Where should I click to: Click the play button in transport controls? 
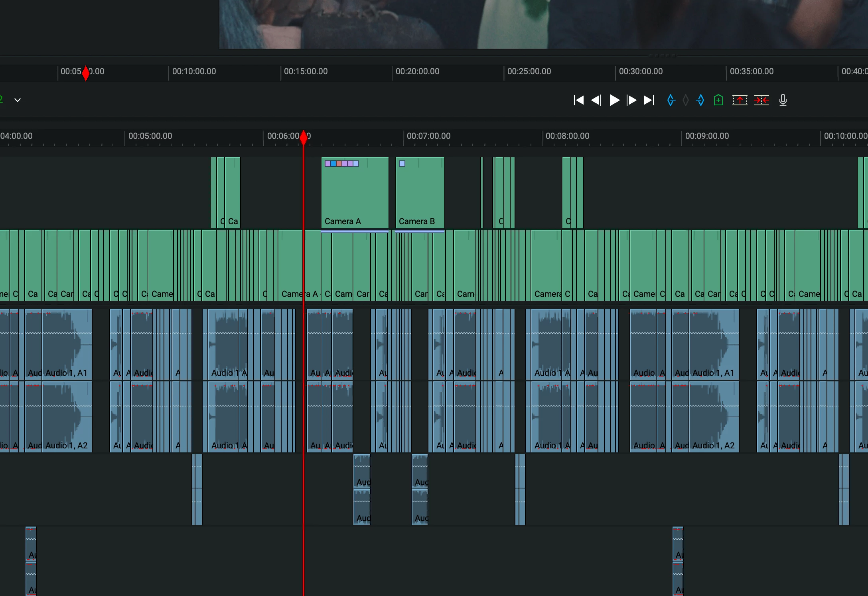pos(614,100)
